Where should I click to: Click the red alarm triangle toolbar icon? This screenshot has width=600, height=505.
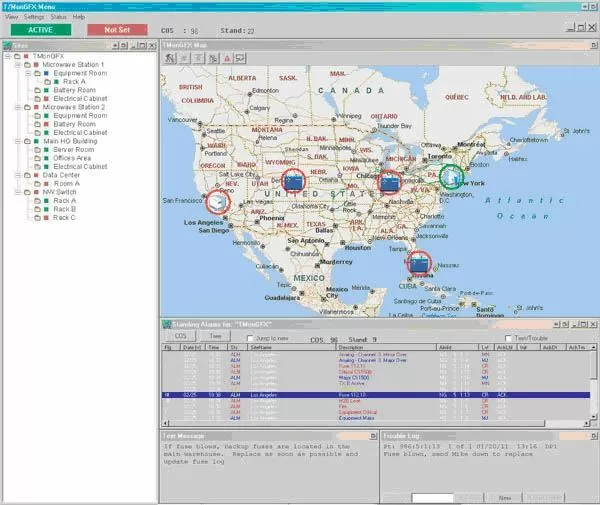(227, 60)
